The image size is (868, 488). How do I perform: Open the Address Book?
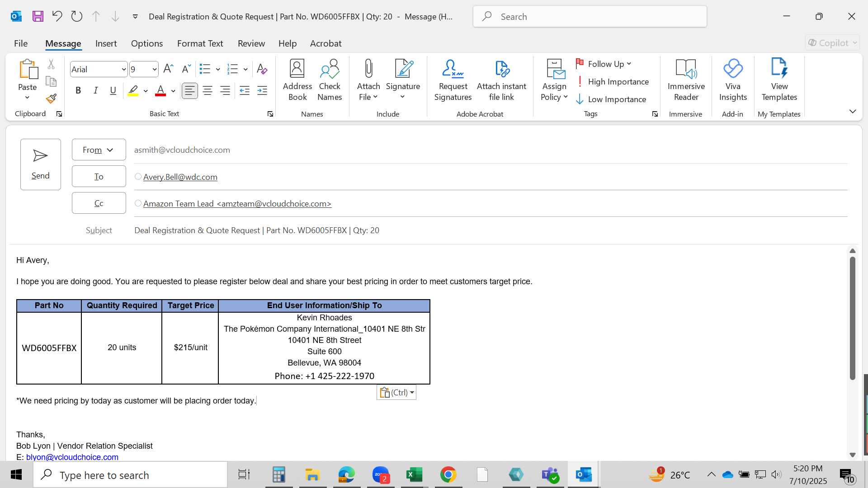coord(297,80)
